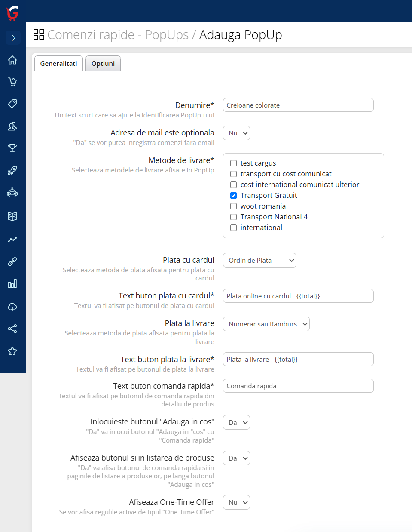Tick the international delivery checkbox
The image size is (412, 532).
click(234, 228)
